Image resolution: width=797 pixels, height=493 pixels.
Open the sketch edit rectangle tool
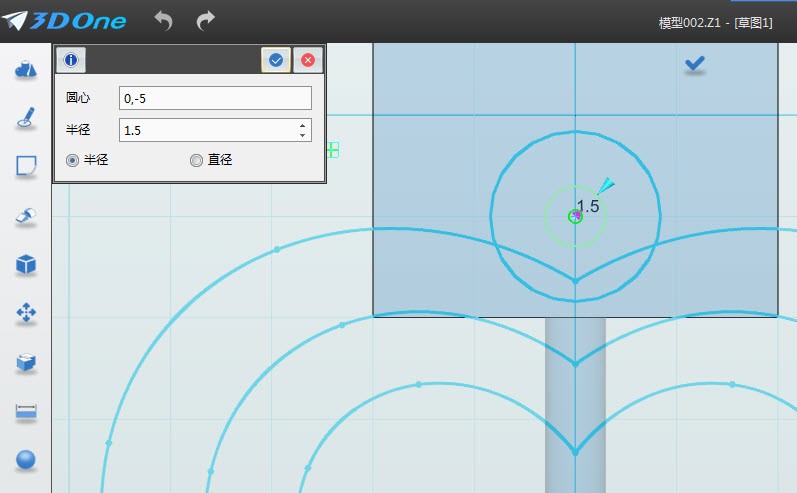tap(26, 166)
